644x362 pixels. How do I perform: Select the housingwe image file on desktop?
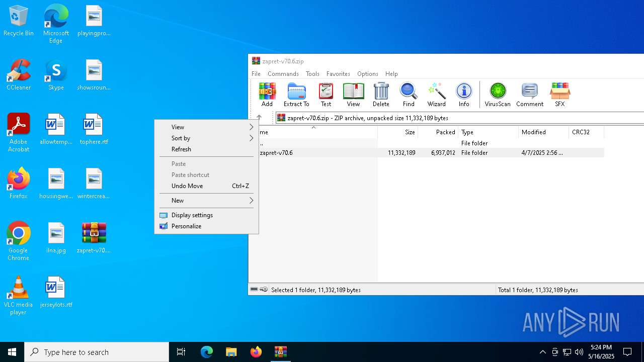(x=56, y=184)
